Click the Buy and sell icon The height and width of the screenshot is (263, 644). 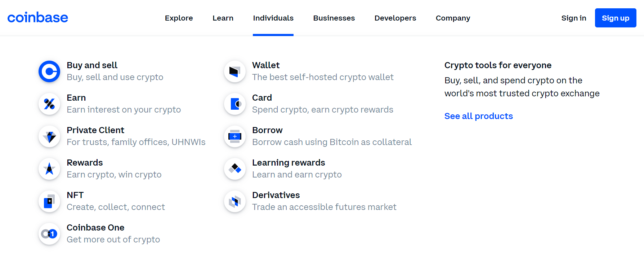pos(49,71)
